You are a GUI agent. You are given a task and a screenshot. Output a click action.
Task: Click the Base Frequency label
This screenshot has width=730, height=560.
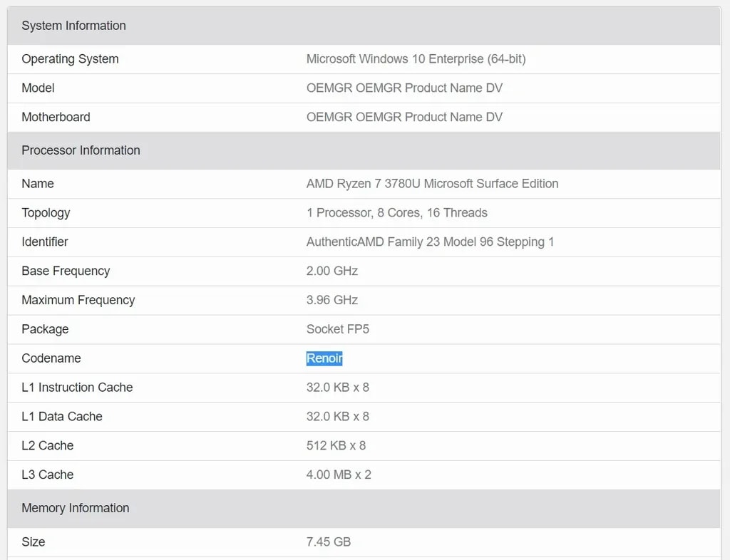tap(66, 271)
